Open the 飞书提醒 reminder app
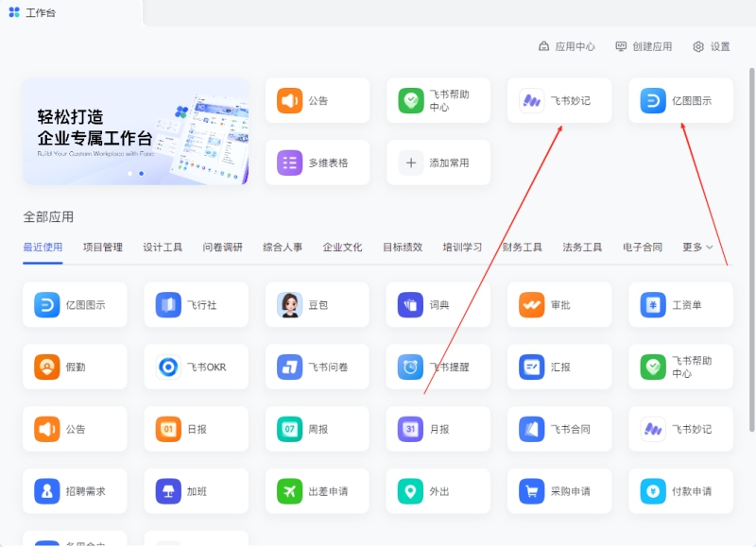756x547 pixels. coord(438,367)
